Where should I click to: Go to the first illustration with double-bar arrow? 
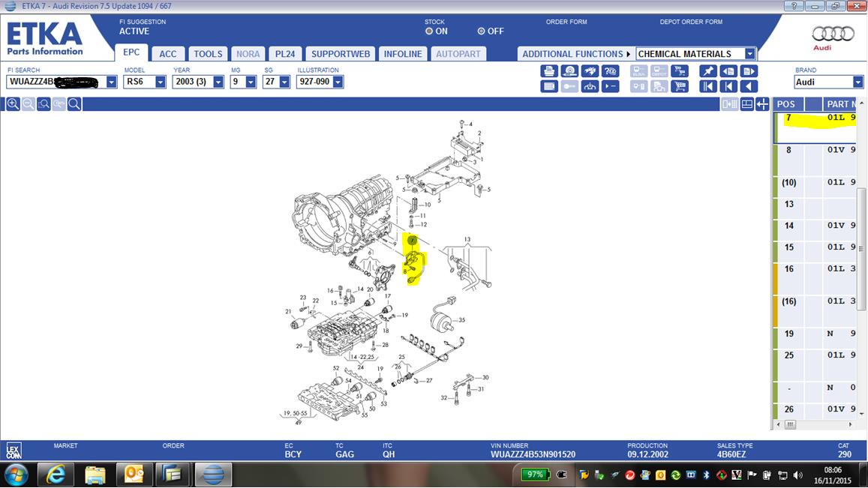(x=707, y=86)
